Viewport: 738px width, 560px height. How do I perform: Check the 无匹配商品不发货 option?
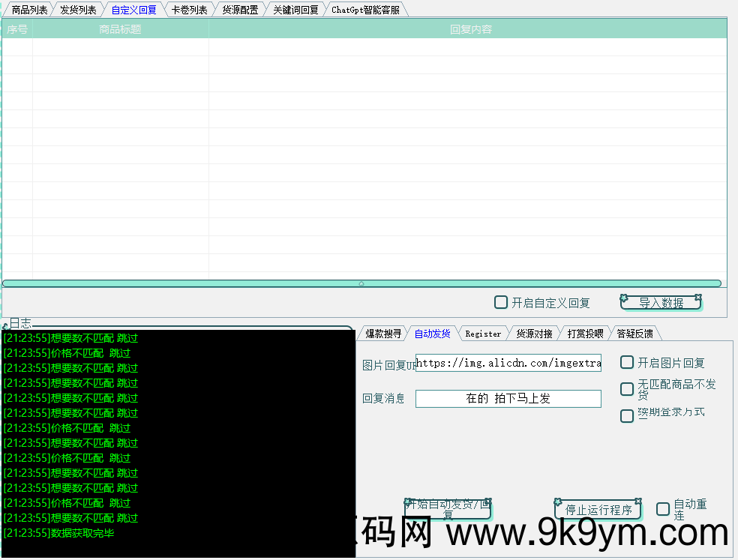627,389
